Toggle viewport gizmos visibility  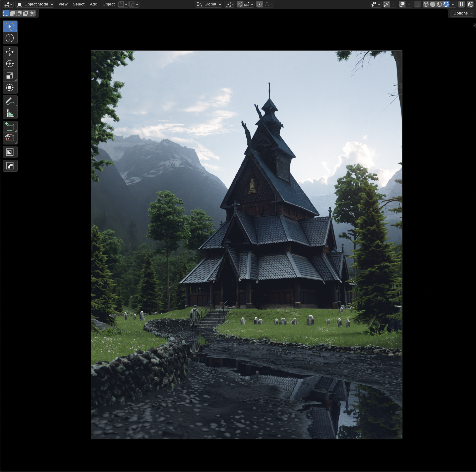point(387,4)
